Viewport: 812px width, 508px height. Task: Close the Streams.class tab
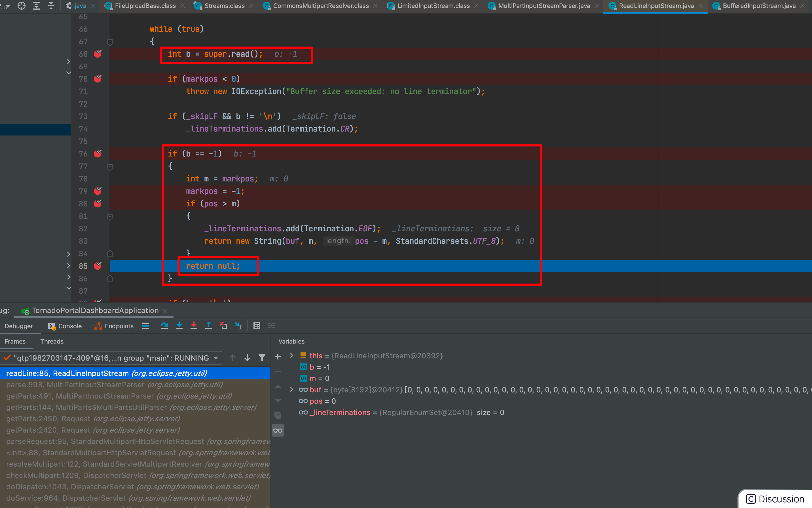pos(251,6)
